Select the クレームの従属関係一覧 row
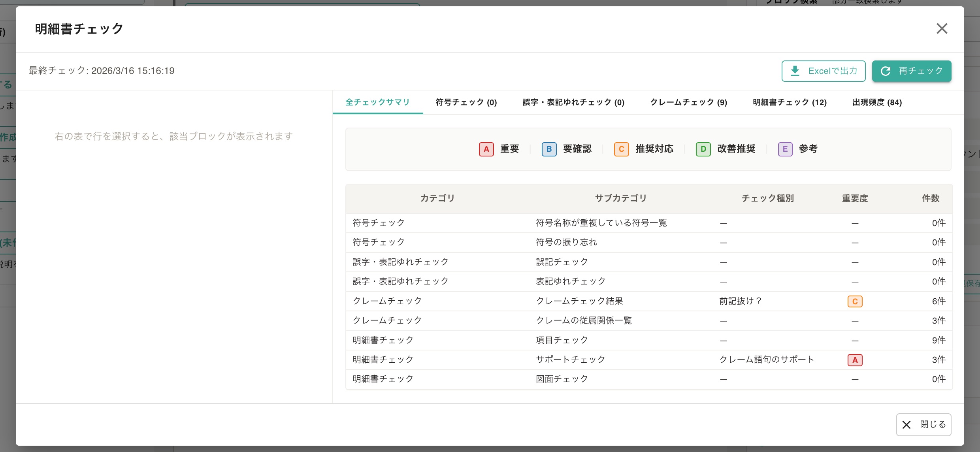 (649, 321)
